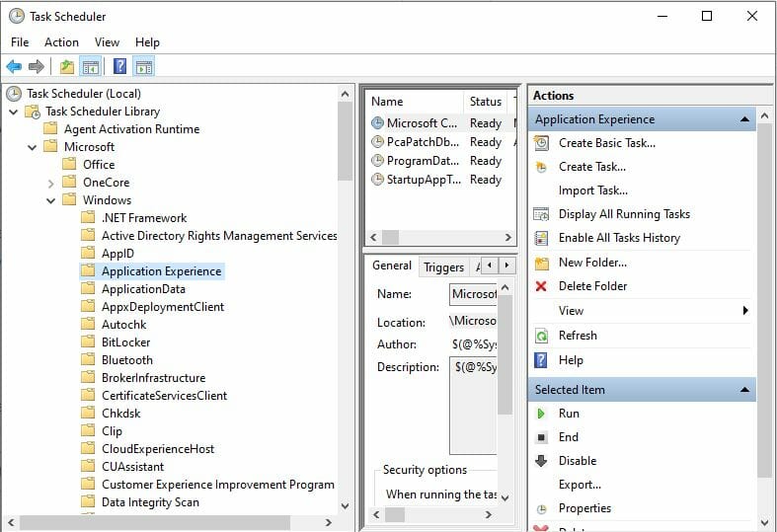Click the Up one level folder icon
The image size is (777, 532).
pos(66,66)
